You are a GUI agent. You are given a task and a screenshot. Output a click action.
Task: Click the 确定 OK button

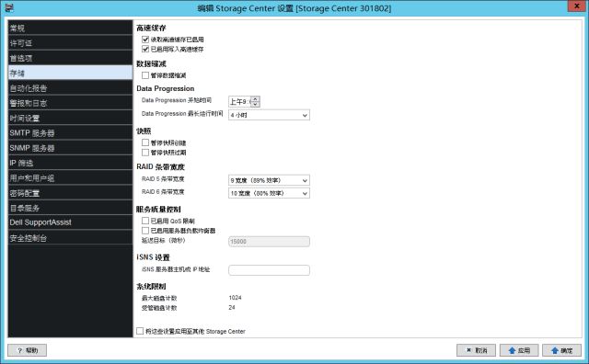coord(562,350)
